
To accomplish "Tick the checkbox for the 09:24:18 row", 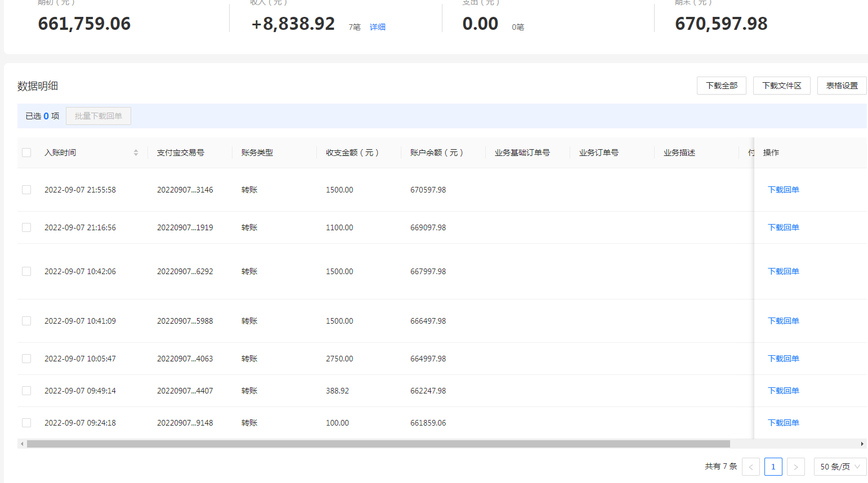I will coord(26,423).
